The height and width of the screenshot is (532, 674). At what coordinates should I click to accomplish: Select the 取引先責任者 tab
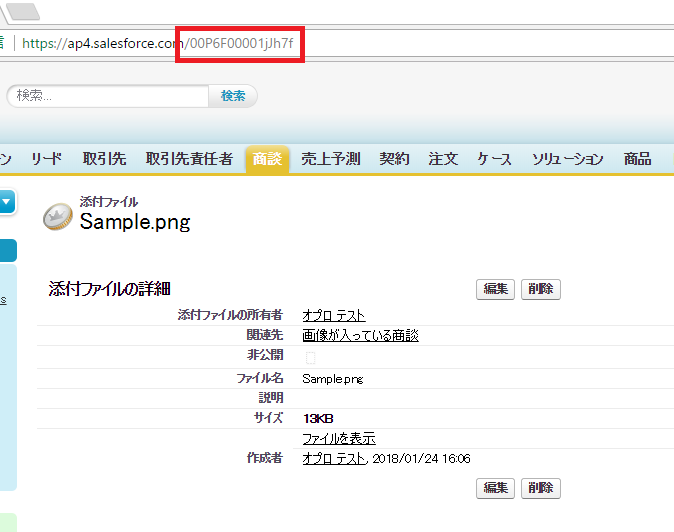click(x=189, y=159)
